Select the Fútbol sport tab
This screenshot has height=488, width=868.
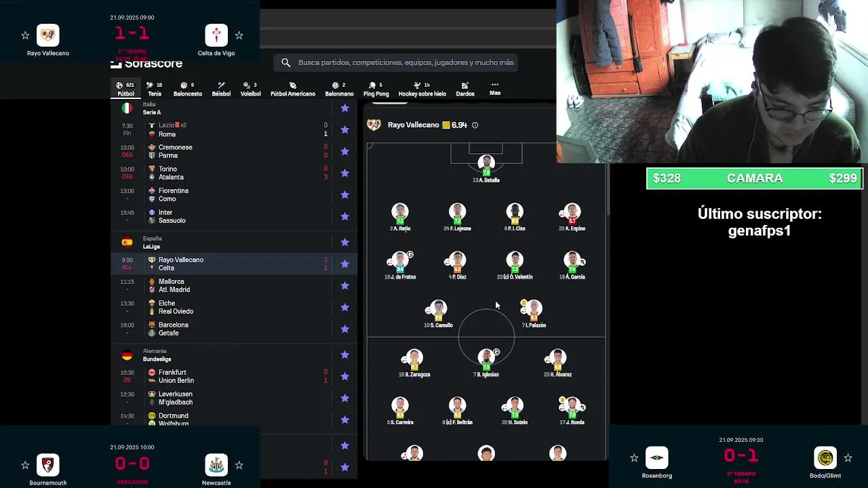pos(125,89)
